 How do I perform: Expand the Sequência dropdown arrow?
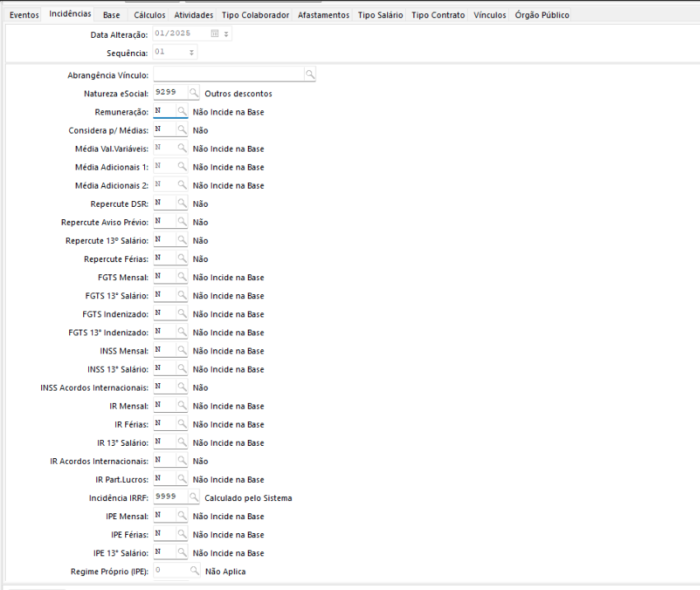(x=191, y=52)
